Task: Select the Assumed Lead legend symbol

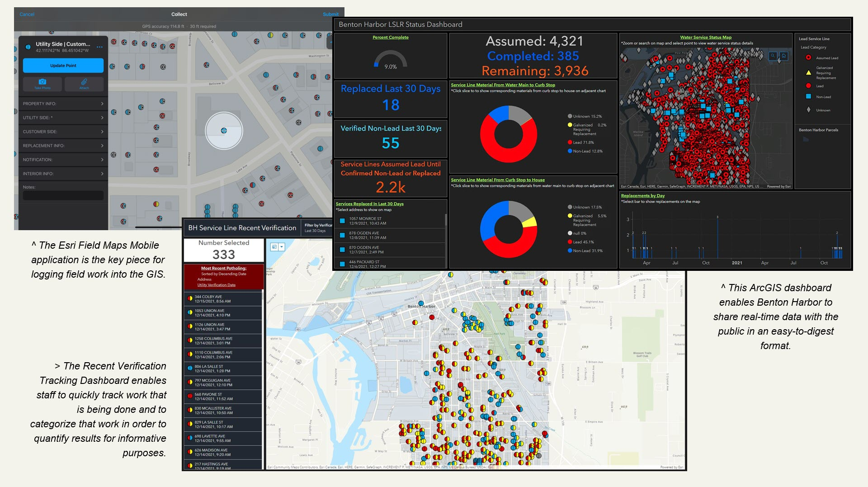Action: pos(808,57)
